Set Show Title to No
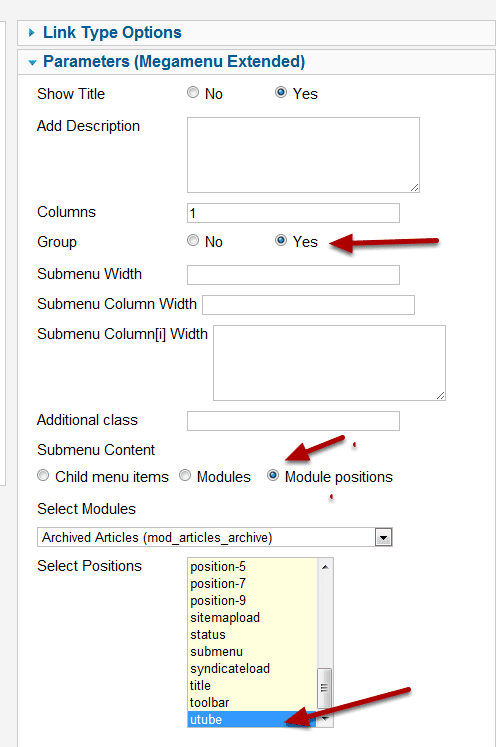This screenshot has height=747, width=496. coord(193,92)
